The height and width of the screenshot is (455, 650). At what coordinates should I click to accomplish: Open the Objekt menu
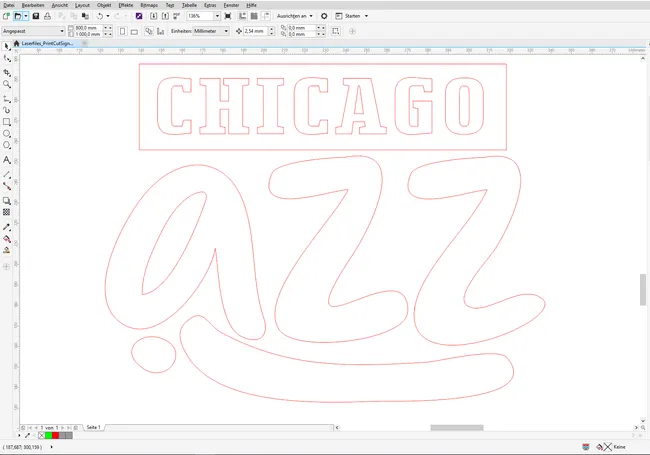[104, 5]
